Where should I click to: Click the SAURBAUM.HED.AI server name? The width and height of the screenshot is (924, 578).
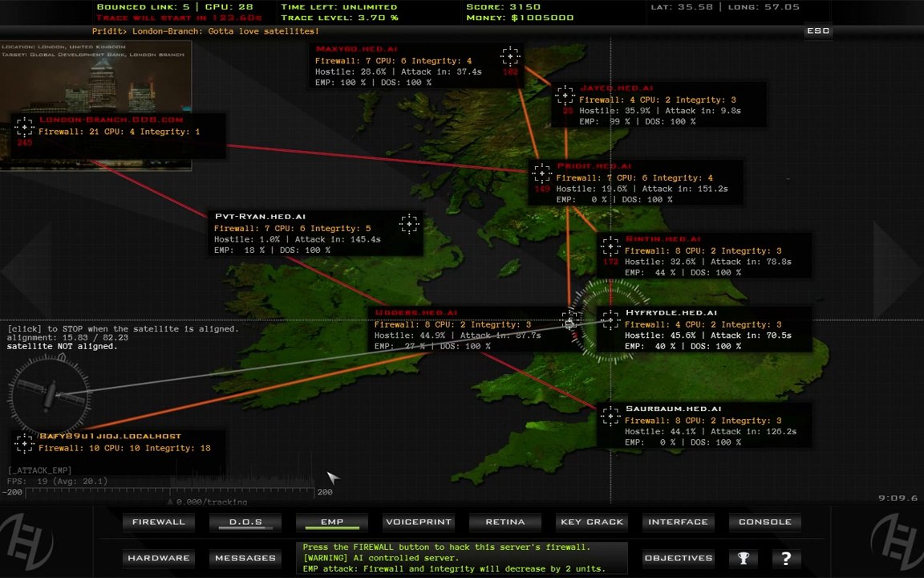click(x=674, y=409)
